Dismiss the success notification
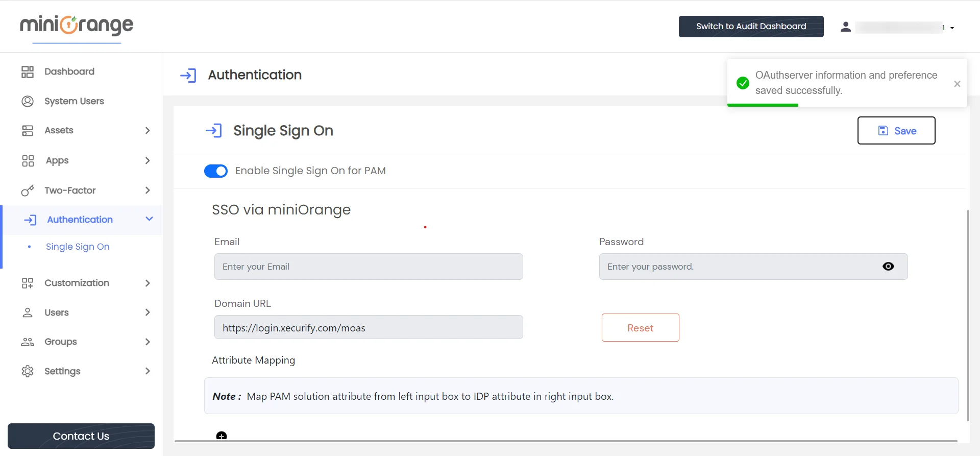The width and height of the screenshot is (980, 456). (x=957, y=84)
